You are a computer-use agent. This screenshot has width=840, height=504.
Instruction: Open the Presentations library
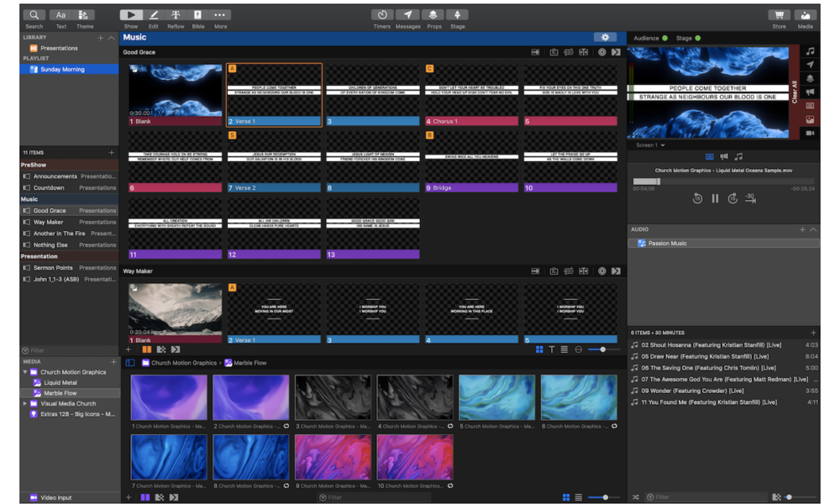[x=69, y=48]
